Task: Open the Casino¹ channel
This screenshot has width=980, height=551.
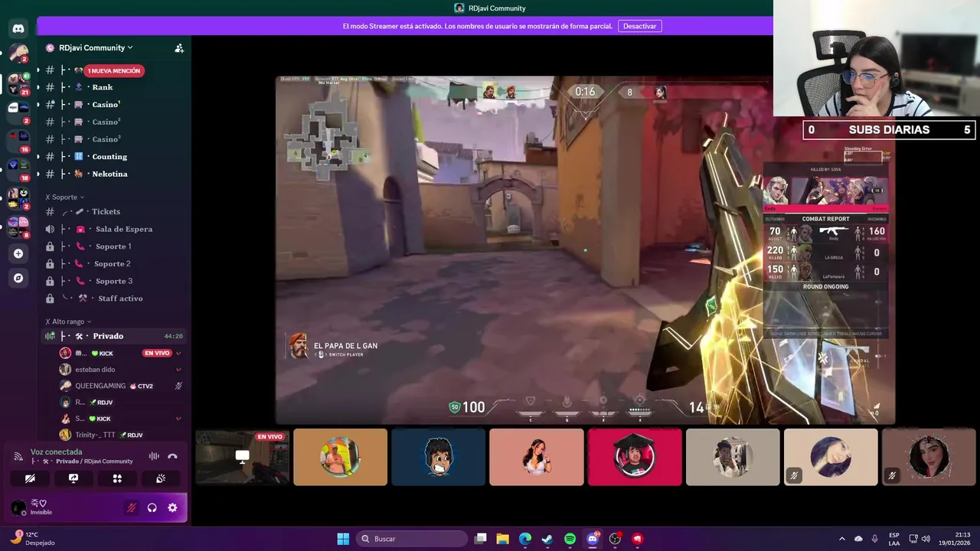Action: click(113, 104)
